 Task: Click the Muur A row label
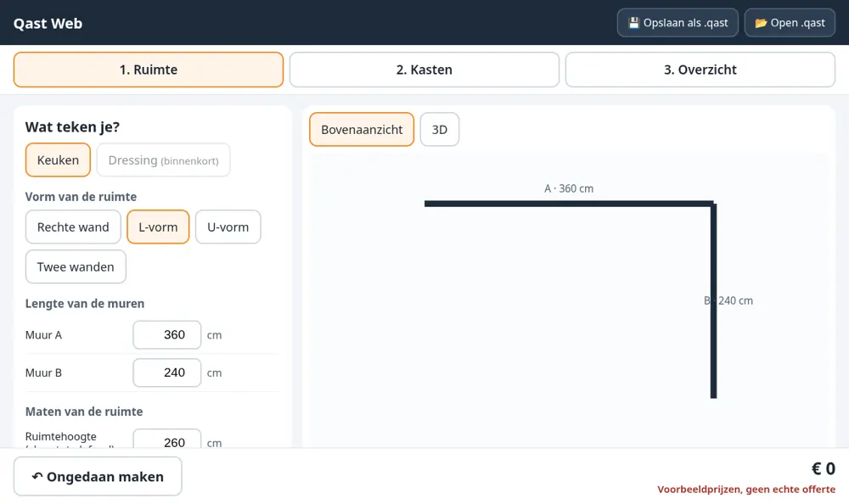coord(43,335)
